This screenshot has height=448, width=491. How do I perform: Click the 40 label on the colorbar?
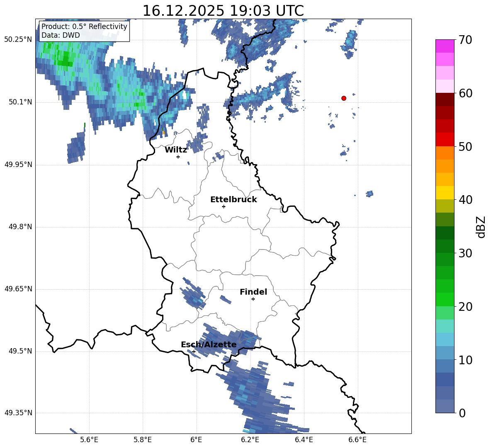tap(465, 200)
